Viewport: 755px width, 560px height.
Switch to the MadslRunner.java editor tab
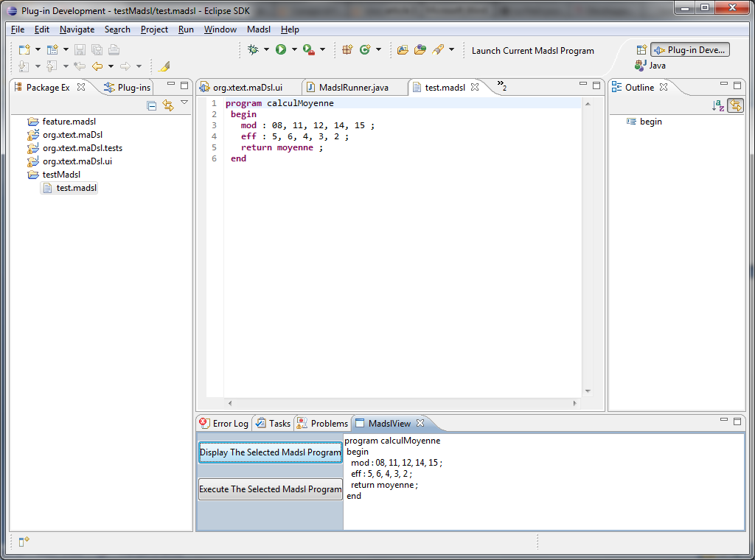353,88
